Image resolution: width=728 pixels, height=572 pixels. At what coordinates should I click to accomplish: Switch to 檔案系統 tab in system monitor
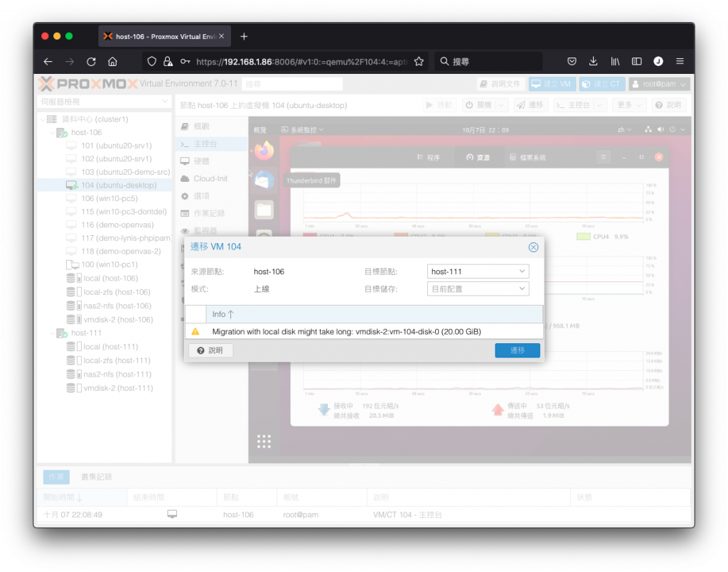pyautogui.click(x=528, y=158)
